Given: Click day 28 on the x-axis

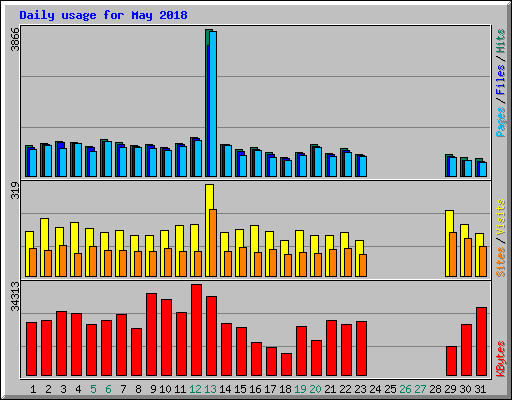Looking at the screenshot, I should [435, 389].
